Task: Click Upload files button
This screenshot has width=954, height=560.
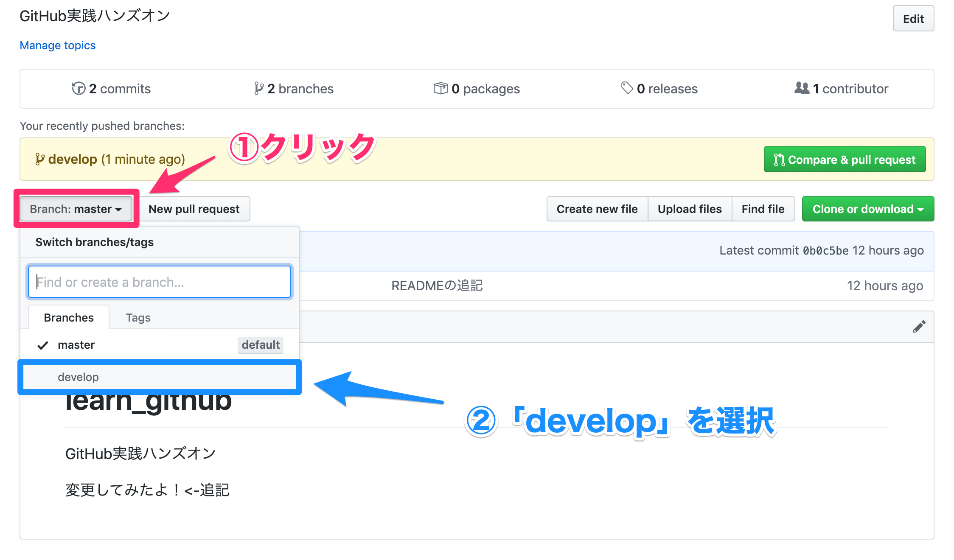Action: [x=690, y=209]
